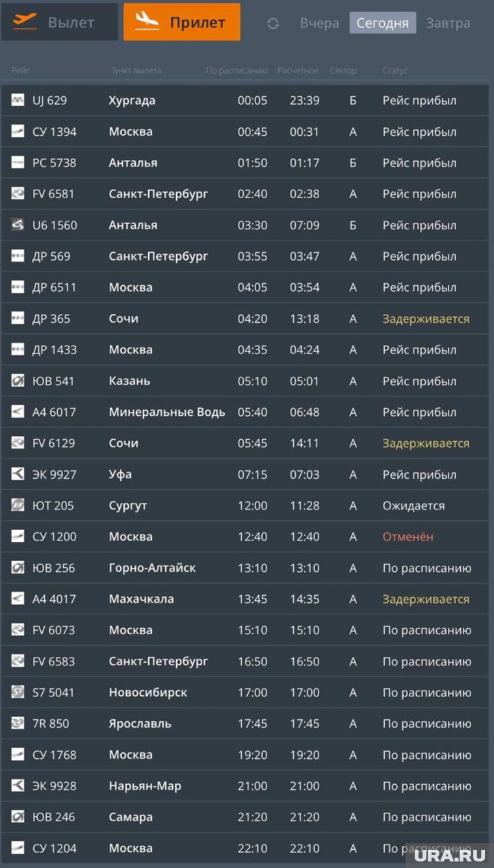Click airline icon for flight ЭК 9927
The height and width of the screenshot is (868, 494).
(x=18, y=475)
